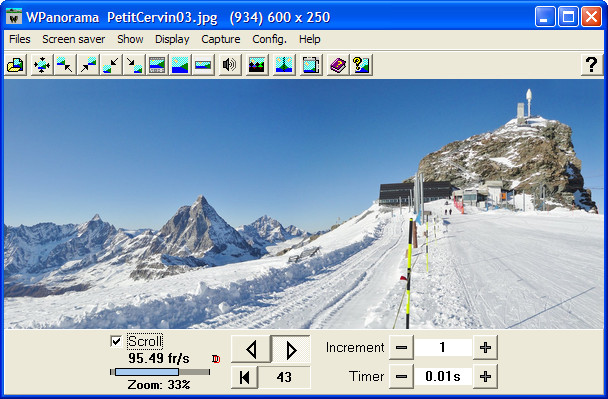Click the panorama image of the mountains
Viewport: 608px width, 399px height.
coord(304,204)
